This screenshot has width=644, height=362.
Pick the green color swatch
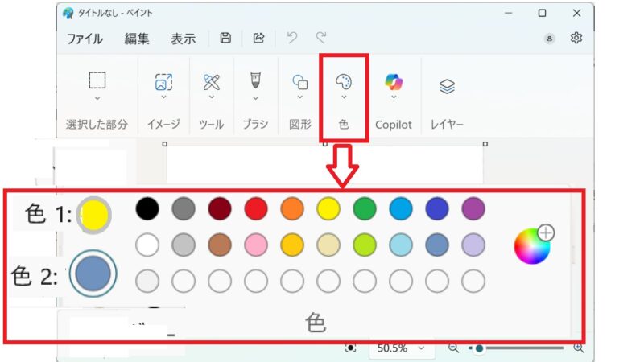[x=365, y=208]
